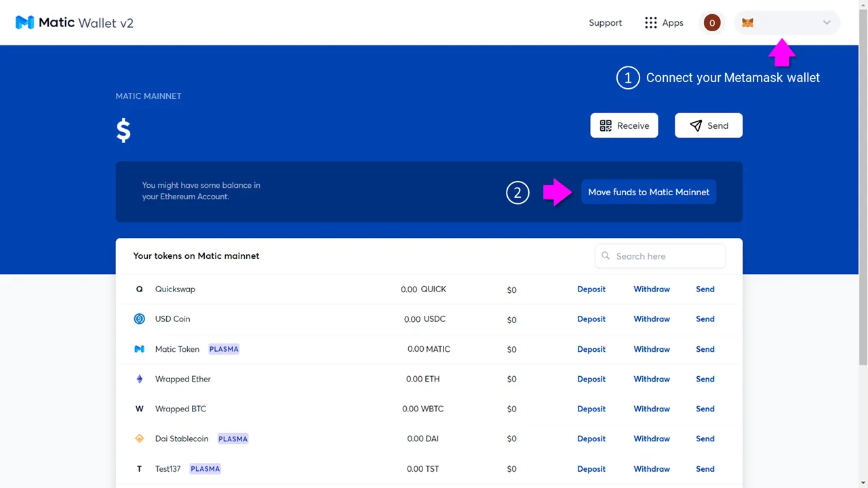Click the 0.00 MATIC balance

click(429, 350)
